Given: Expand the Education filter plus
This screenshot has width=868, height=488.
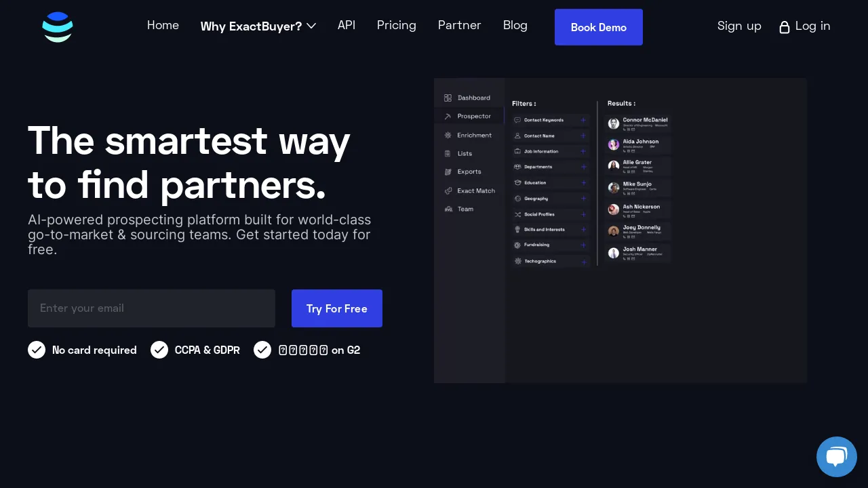Looking at the screenshot, I should tap(583, 182).
